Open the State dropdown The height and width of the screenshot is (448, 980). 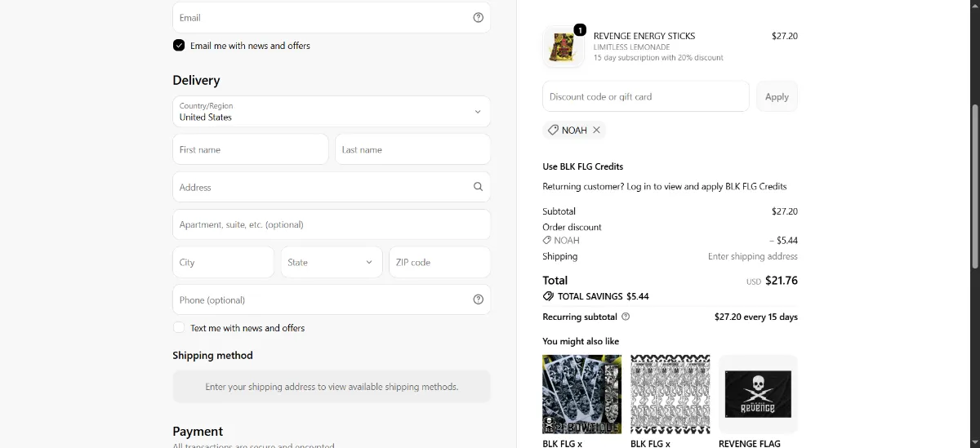pos(332,262)
